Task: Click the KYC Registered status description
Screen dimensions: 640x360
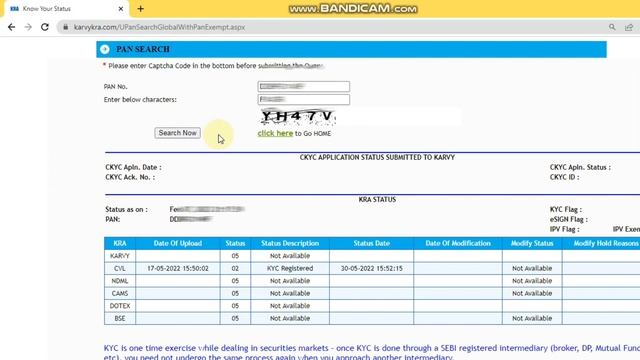Action: (x=290, y=269)
